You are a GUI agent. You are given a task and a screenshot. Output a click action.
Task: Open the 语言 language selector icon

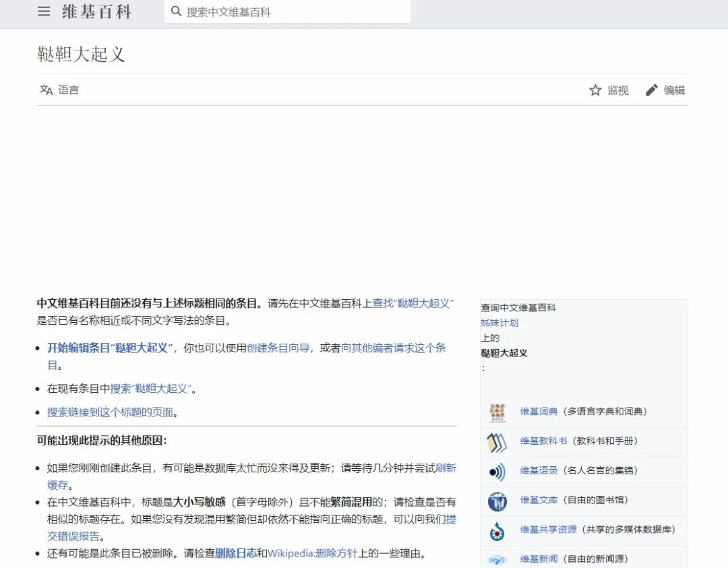point(44,90)
